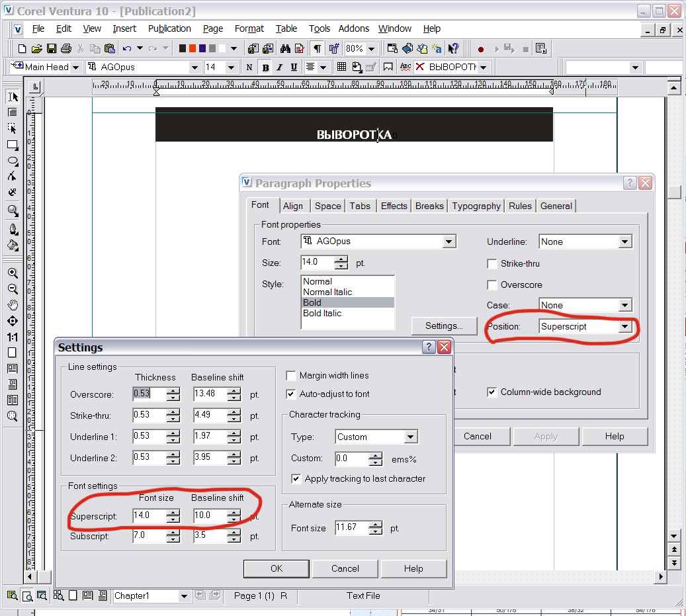Image resolution: width=686 pixels, height=616 pixels.
Task: Select the Outline pen tool
Action: 13,229
